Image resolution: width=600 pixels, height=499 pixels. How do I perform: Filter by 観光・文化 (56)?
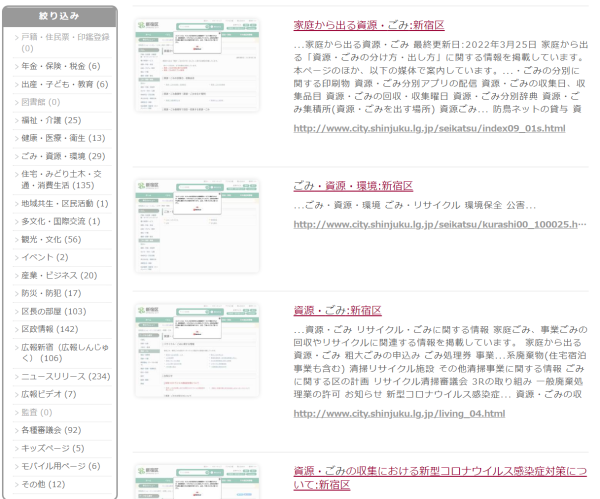tap(51, 240)
